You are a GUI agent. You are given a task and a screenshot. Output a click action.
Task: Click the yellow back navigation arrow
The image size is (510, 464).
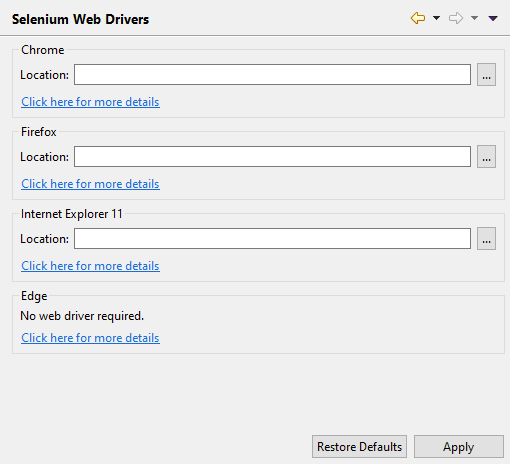[x=418, y=18]
